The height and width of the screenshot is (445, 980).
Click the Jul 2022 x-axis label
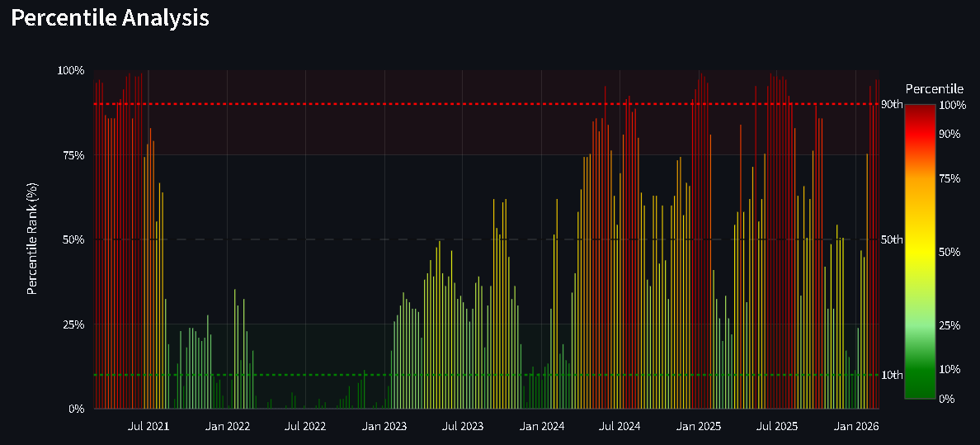click(305, 426)
